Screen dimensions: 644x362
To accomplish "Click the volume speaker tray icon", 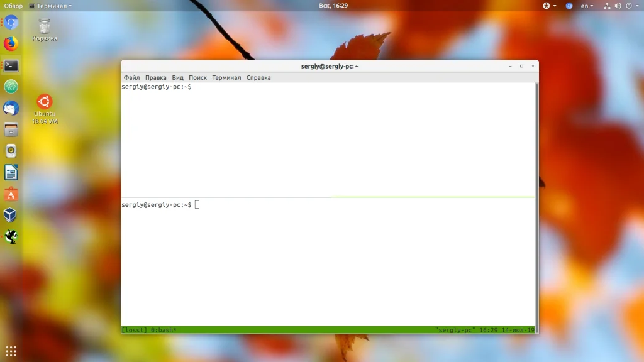I will pos(618,6).
